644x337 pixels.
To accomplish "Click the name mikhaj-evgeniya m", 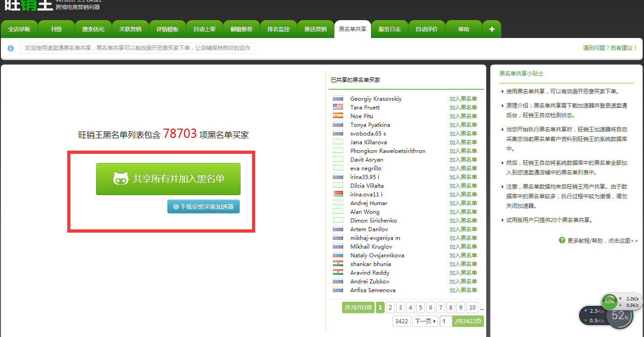I will (x=375, y=238).
